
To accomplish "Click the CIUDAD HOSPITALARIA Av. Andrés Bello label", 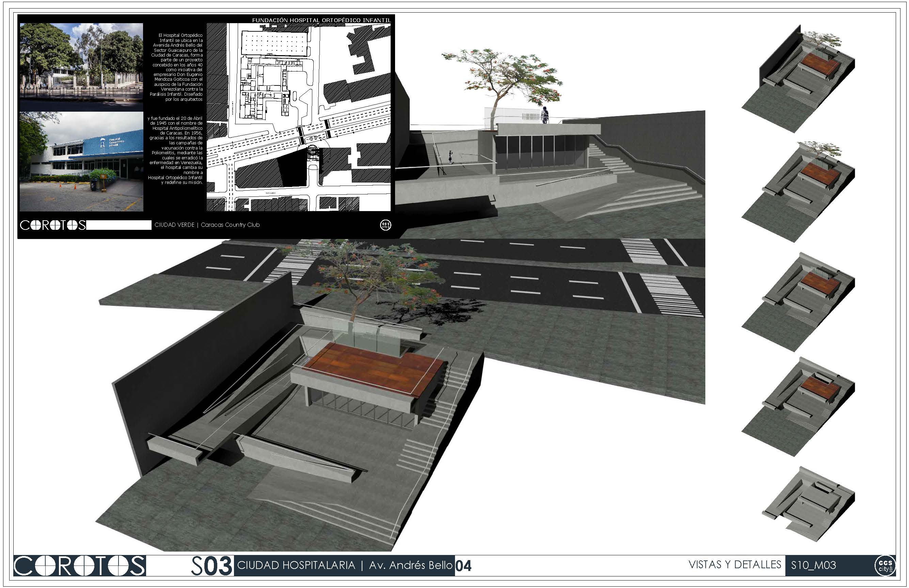I will point(345,566).
